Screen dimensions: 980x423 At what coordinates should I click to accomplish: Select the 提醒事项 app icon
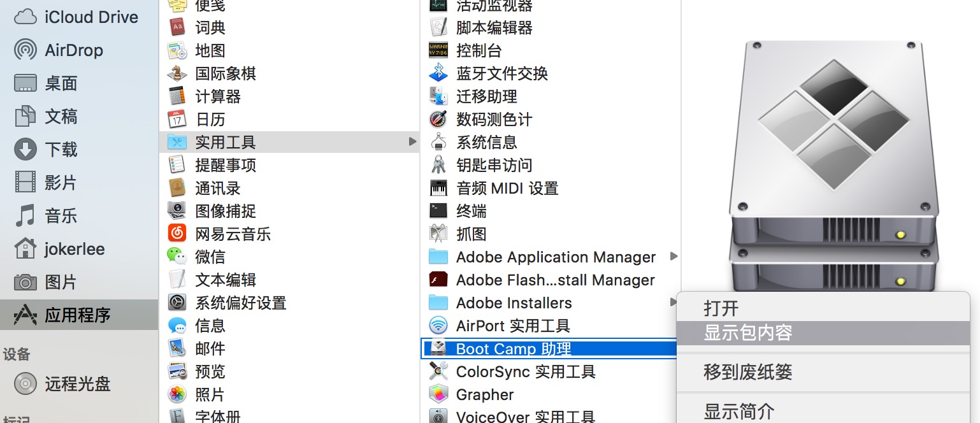tap(177, 165)
